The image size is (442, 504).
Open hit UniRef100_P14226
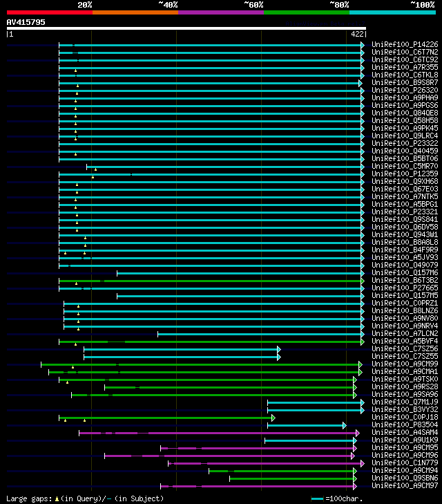coord(405,44)
